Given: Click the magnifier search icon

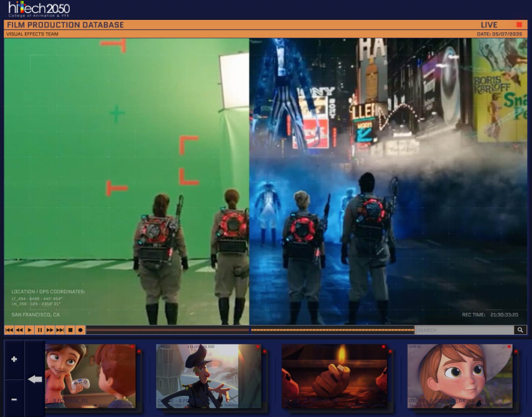Looking at the screenshot, I should [x=520, y=330].
